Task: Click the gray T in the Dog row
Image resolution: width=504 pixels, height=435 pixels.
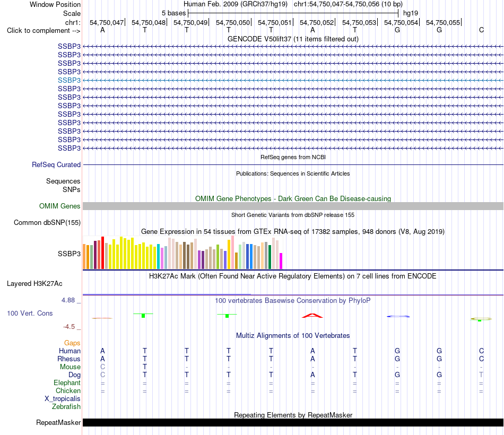Action: coord(481,375)
